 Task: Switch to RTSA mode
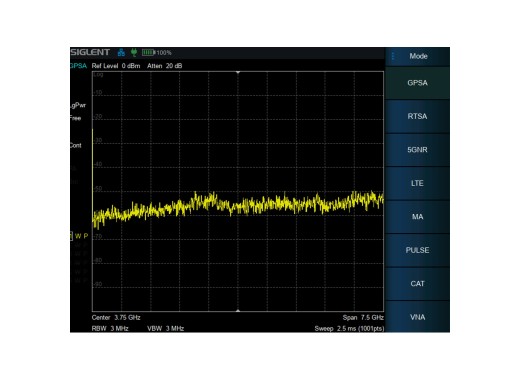[417, 116]
